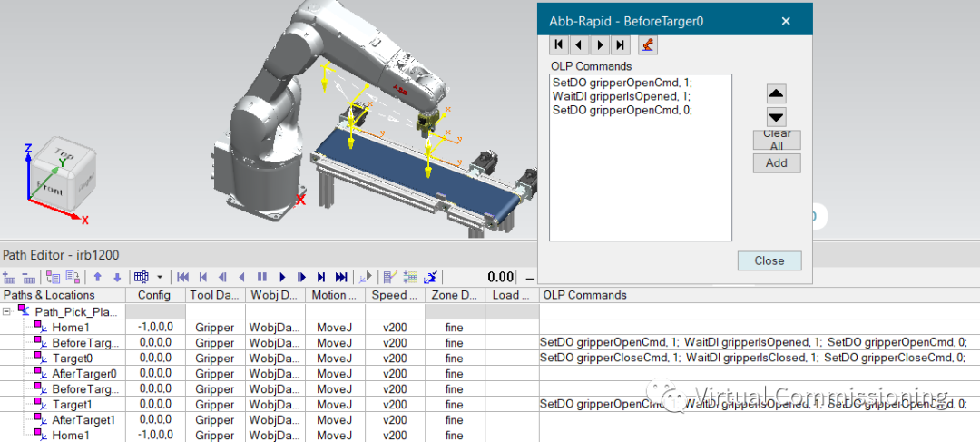Select the 'SetDO gripperOpenCmd, 0;' command in list

[x=622, y=110]
